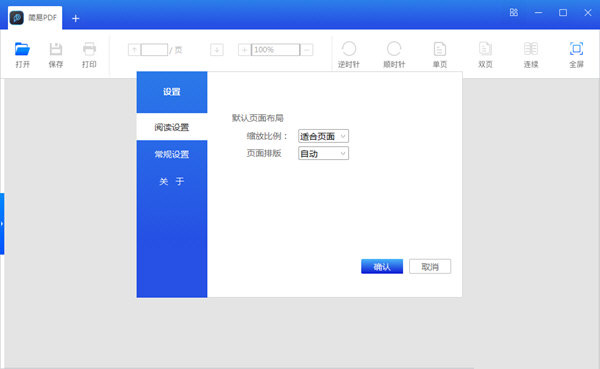Click the 100% zoom input field

(276, 50)
